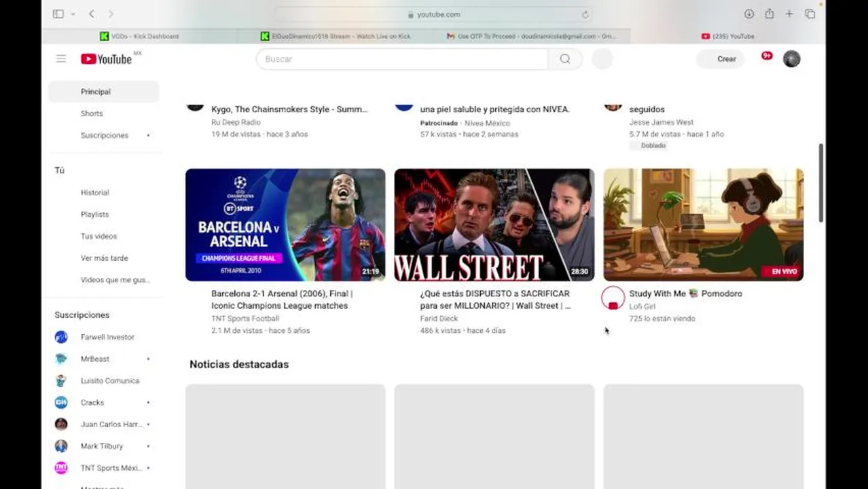
Task: Switch to the Gmail Use OTP To Proceed tab
Action: coord(532,36)
